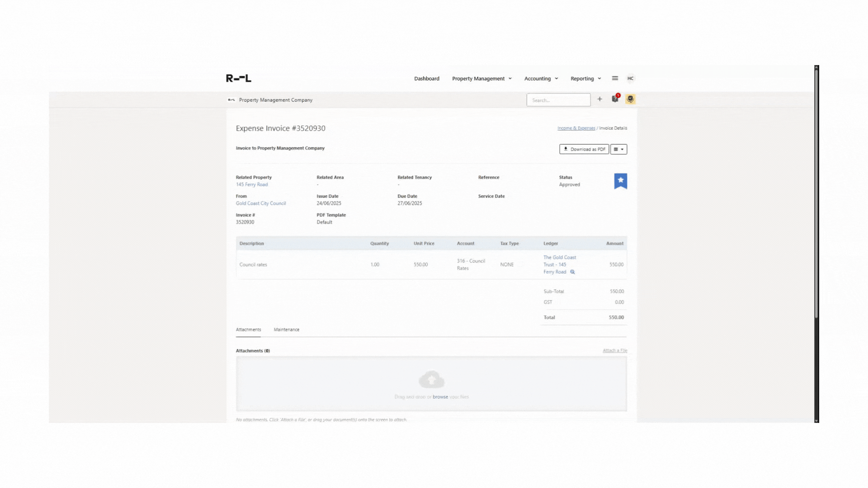Click the magnifier icon next to the ledger
This screenshot has width=868, height=488.
572,272
